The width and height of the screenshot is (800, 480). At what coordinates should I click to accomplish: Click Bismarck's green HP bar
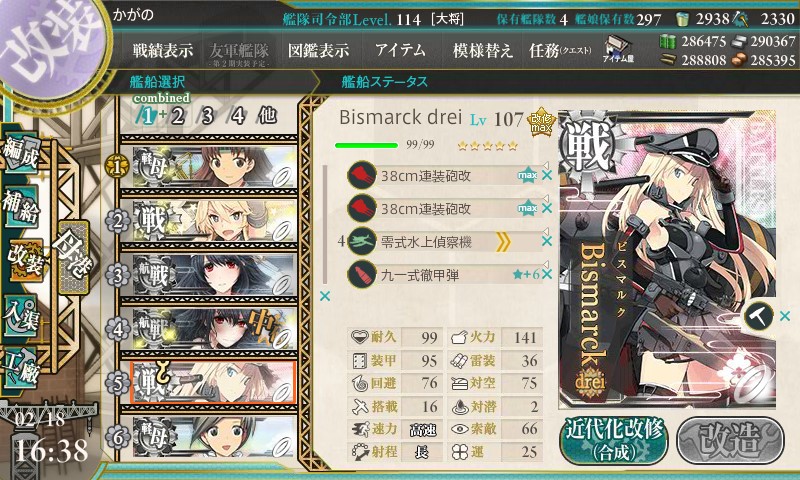click(366, 145)
